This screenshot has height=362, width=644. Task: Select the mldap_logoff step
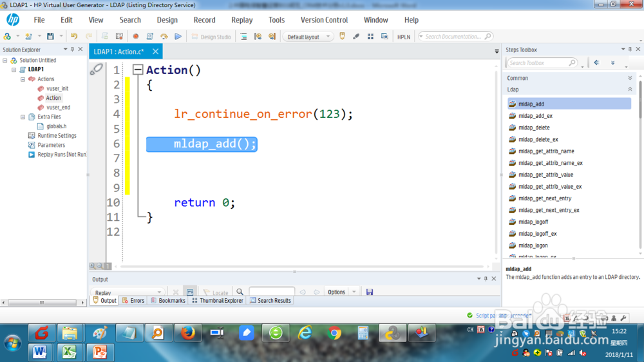pos(533,222)
